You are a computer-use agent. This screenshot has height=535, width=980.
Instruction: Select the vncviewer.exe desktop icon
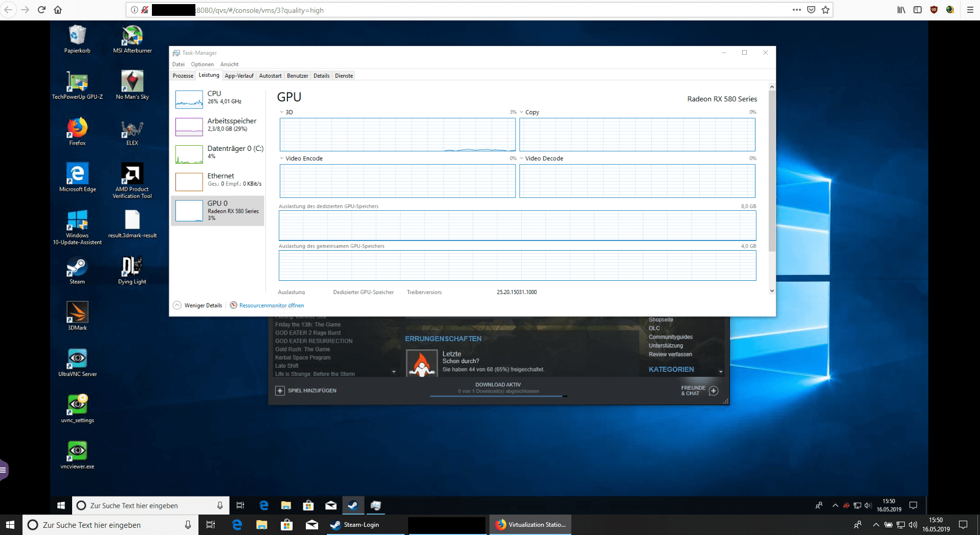coord(77,455)
